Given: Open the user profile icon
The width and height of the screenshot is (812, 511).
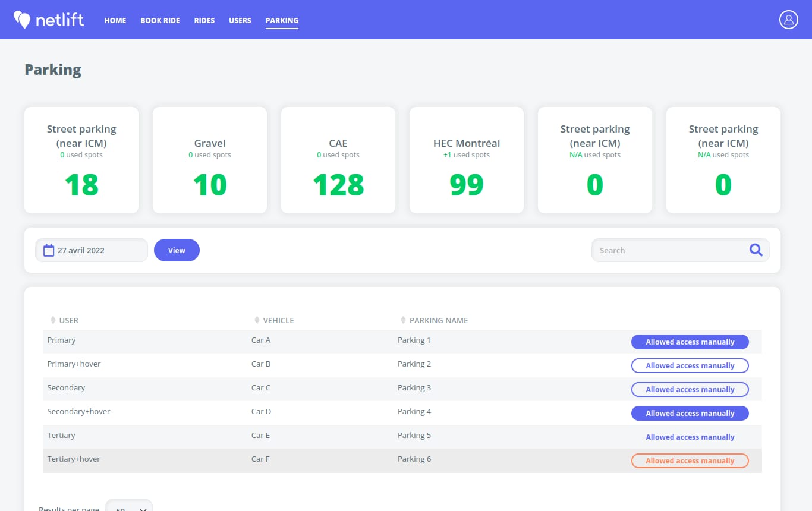Looking at the screenshot, I should pos(788,20).
